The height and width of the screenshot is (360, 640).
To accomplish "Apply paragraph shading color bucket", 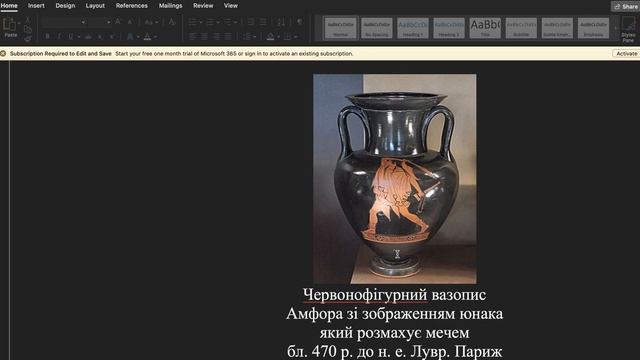I will point(270,37).
